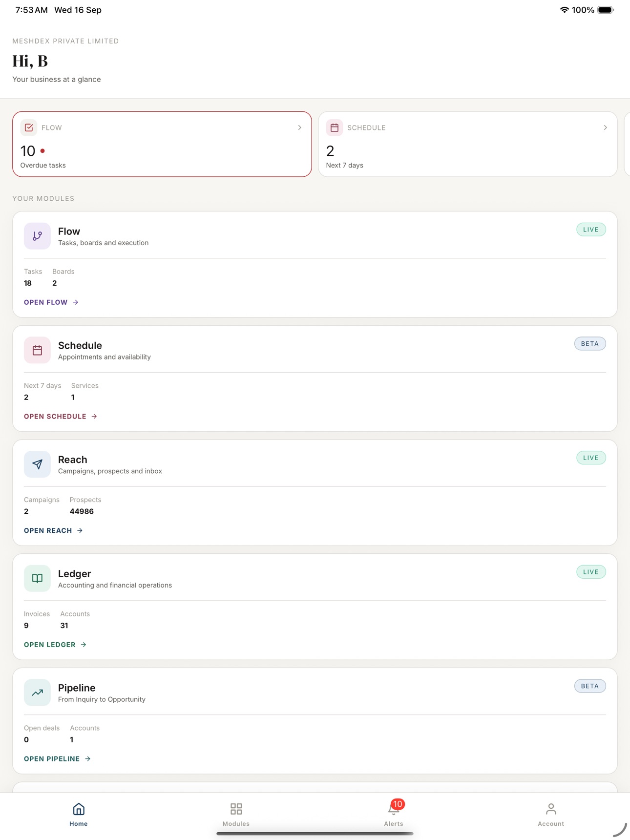Click the LIVE badge on Ledger module
Screen dimensions: 630x840
(591, 572)
